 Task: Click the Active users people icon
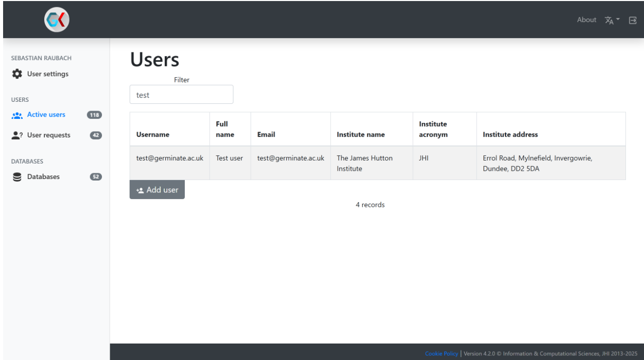[17, 115]
